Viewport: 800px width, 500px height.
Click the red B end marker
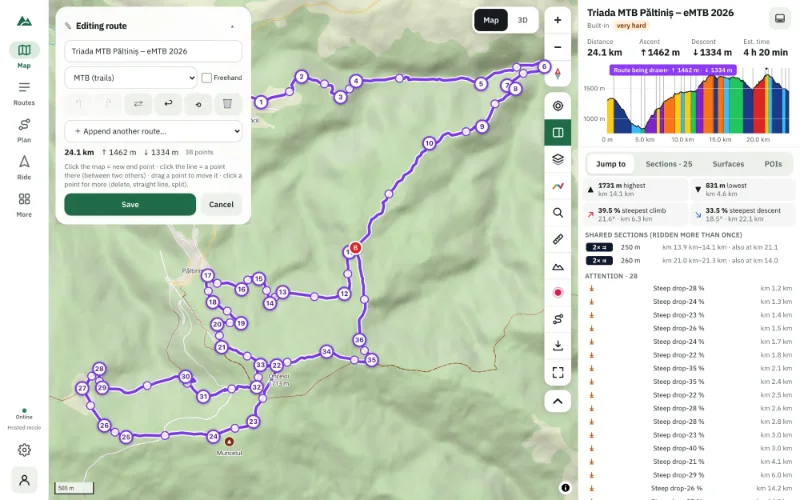(x=355, y=248)
